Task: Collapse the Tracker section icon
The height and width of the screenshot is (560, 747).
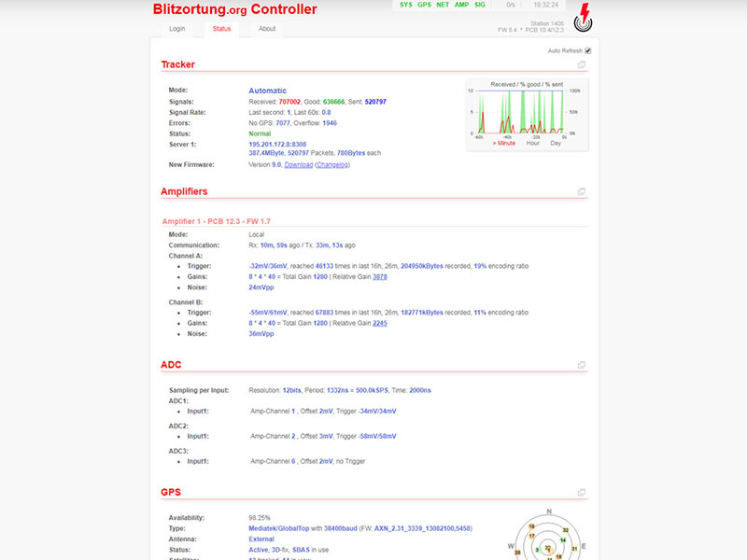Action: pos(581,64)
